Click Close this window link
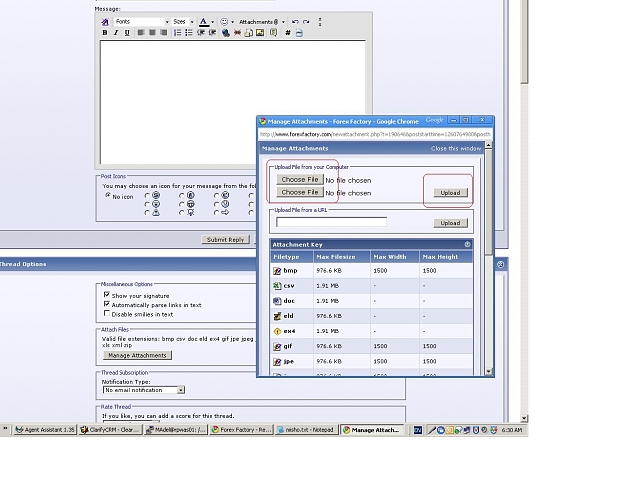 pos(456,148)
